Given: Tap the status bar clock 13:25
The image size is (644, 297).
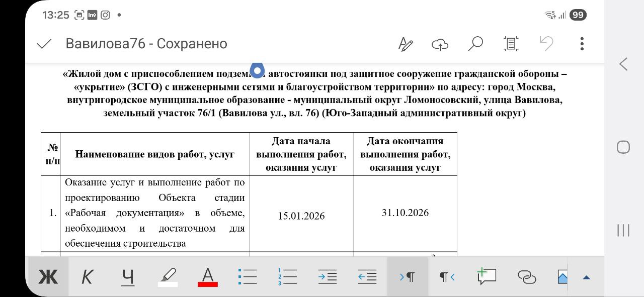Looking at the screenshot, I should pyautogui.click(x=56, y=15).
